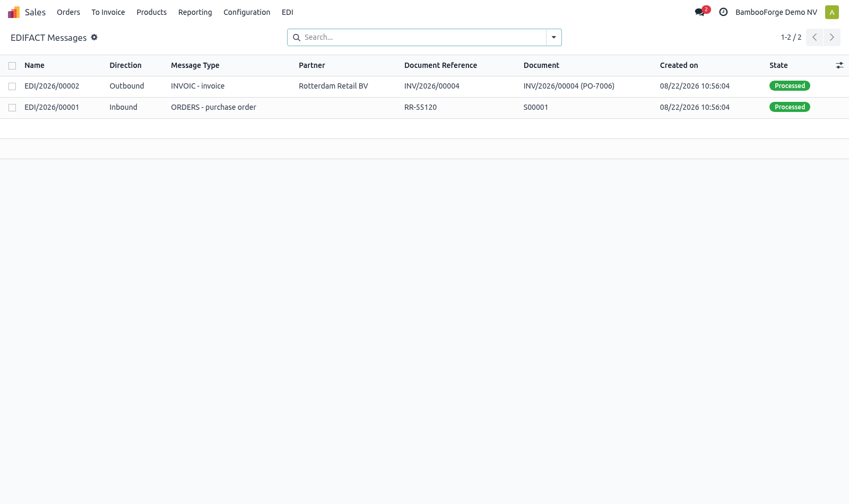This screenshot has width=849, height=504.
Task: Open the Configuration menu
Action: click(x=247, y=12)
